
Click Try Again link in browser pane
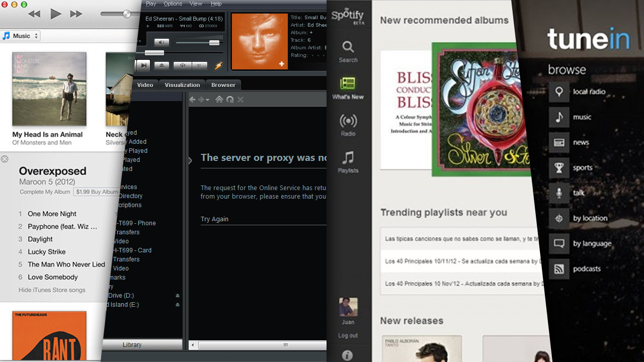(x=214, y=219)
